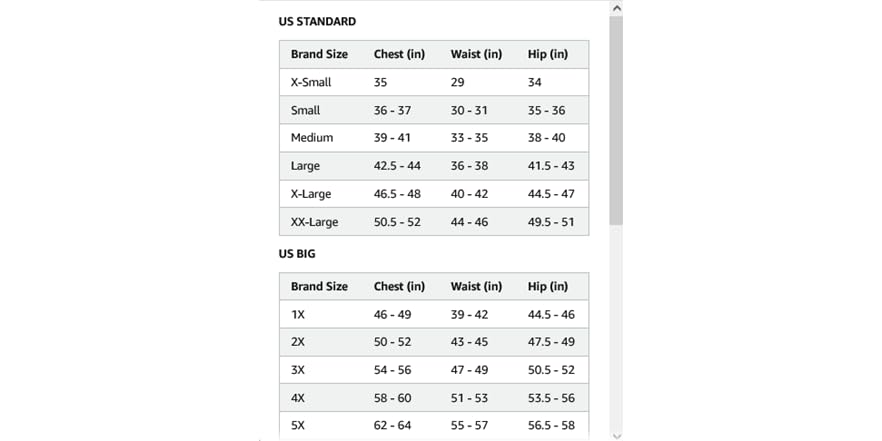Click Hip (in) header in US Big table
This screenshot has width=882, height=441.
coord(548,286)
